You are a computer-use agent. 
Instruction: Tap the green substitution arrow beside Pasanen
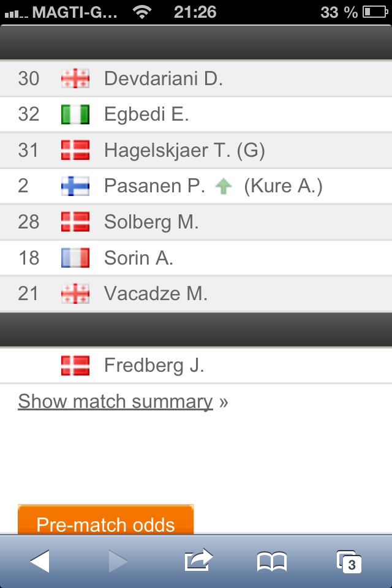click(x=224, y=186)
